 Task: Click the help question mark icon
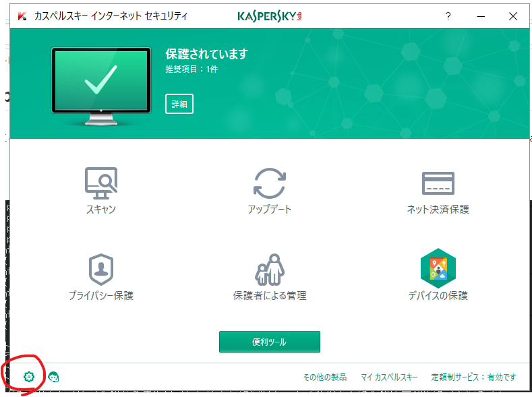click(x=448, y=16)
